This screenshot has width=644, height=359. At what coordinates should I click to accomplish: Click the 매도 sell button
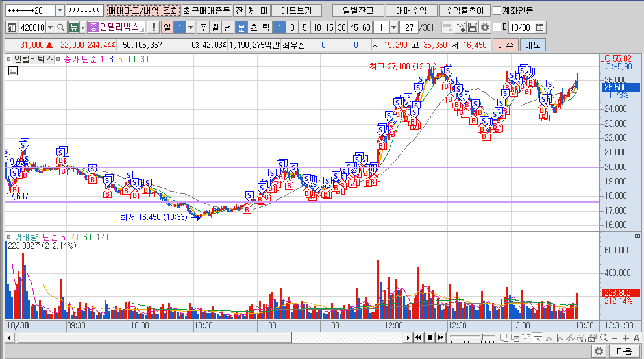[533, 45]
